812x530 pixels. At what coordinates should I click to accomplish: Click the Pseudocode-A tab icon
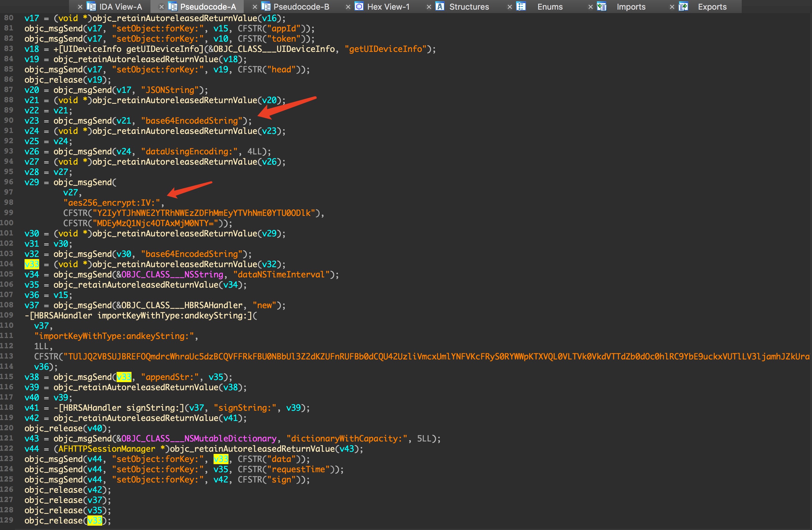pos(173,7)
